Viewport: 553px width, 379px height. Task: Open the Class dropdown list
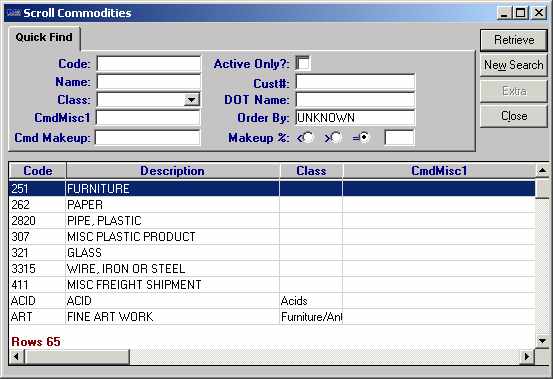click(192, 100)
